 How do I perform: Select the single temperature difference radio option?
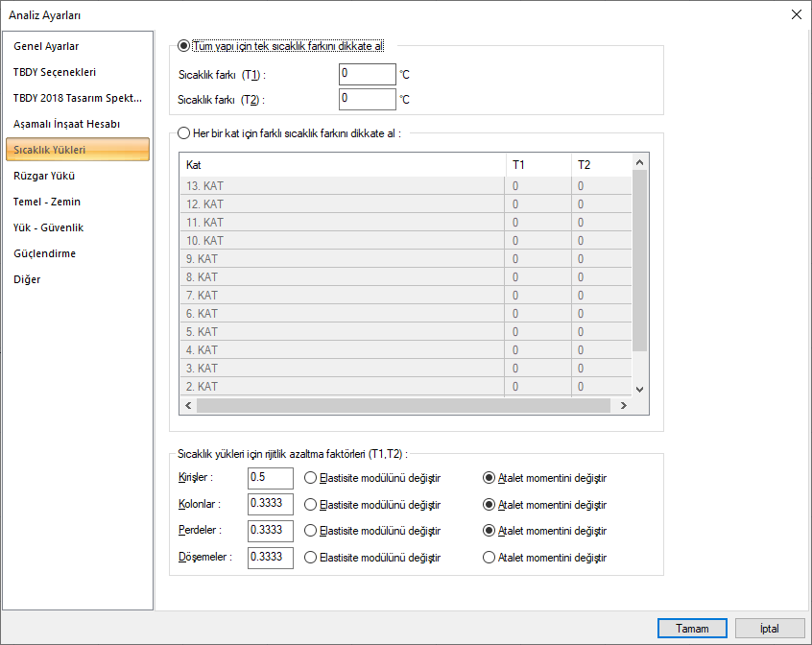click(x=184, y=46)
